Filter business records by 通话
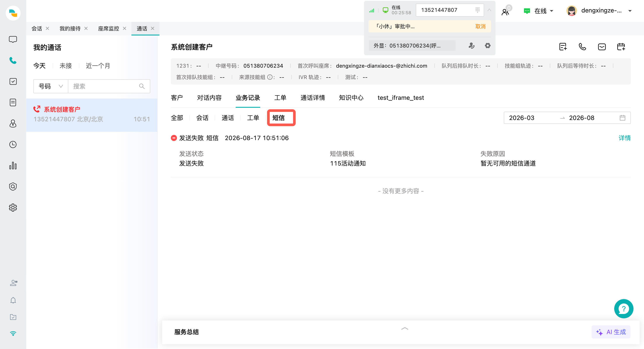644x349 pixels. [x=228, y=118]
